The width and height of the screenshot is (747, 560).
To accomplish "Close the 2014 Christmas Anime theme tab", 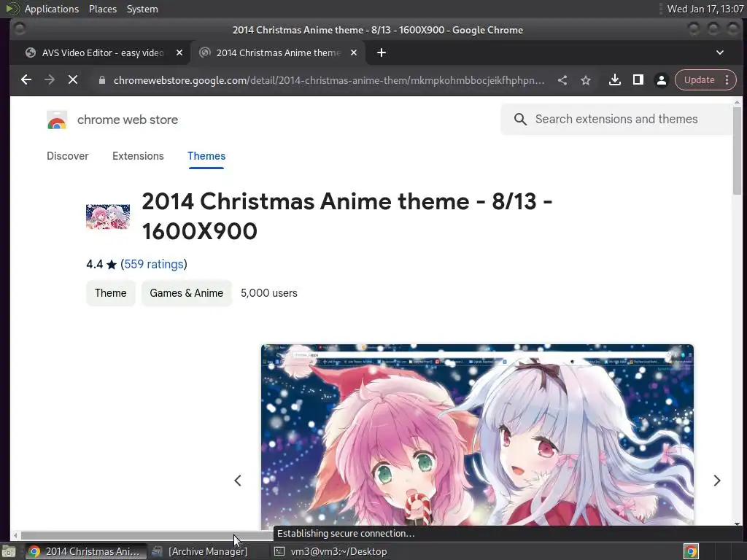I will (354, 52).
